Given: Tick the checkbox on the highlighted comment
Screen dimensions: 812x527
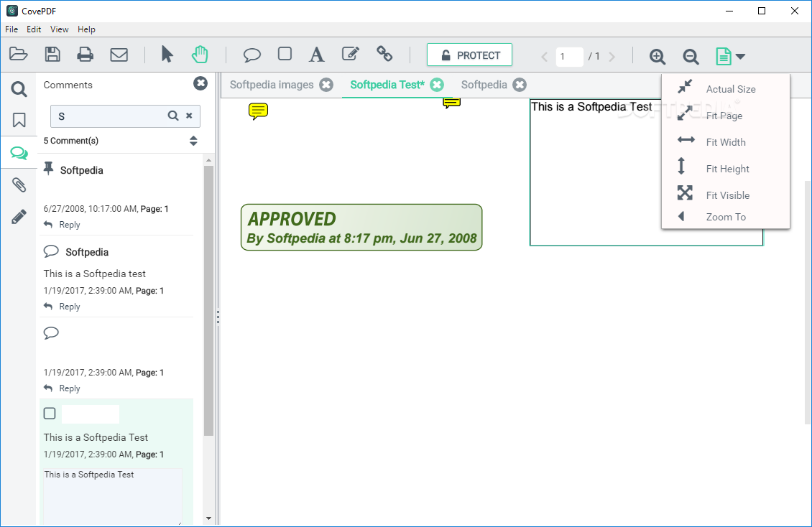Looking at the screenshot, I should [x=50, y=414].
